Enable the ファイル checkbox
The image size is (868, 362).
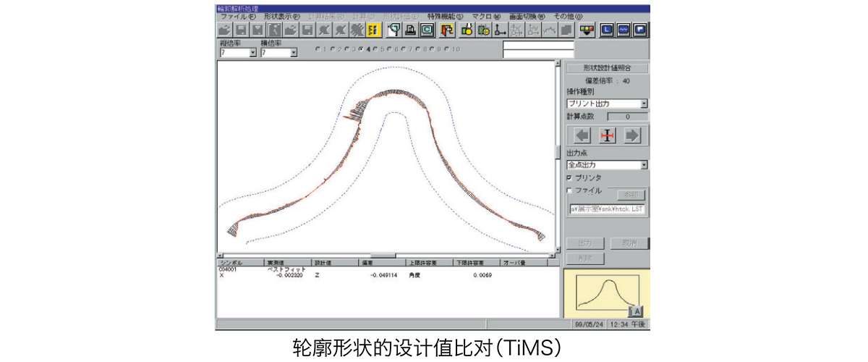570,190
